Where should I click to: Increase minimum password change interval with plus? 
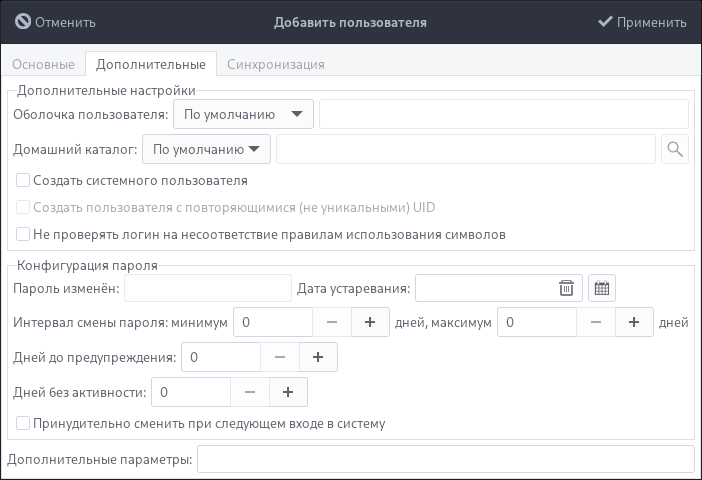coord(369,322)
